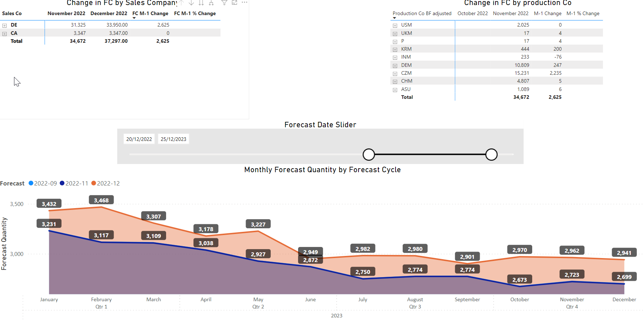Expand the KRM production company row

[x=395, y=50]
